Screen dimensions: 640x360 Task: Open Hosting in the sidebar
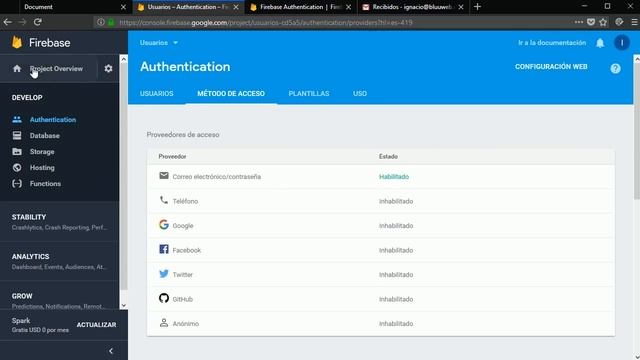42,167
